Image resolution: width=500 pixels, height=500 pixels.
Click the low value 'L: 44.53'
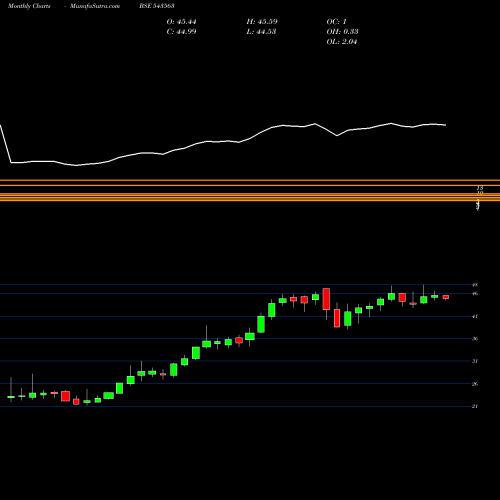pos(261,32)
